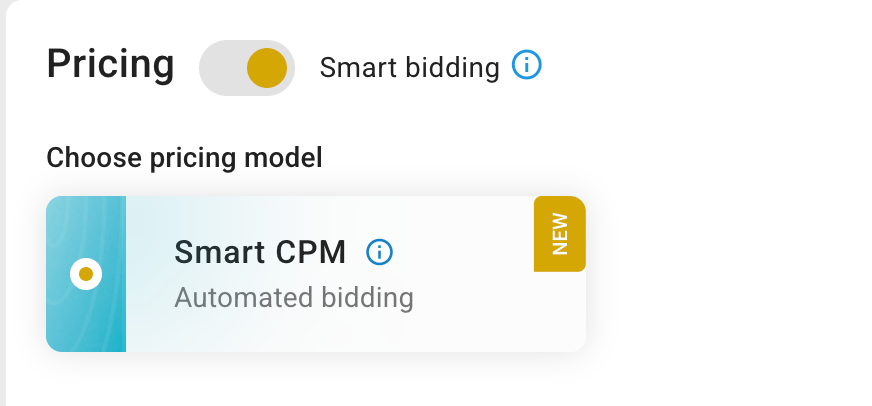Open the Smart bidding info tooltip icon
This screenshot has width=872, height=406.
(526, 66)
